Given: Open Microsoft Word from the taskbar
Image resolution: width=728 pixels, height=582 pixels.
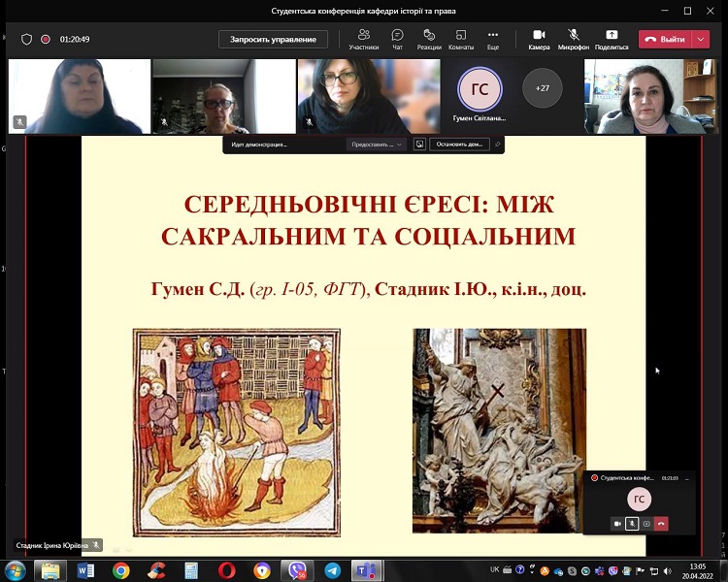Looking at the screenshot, I should coord(85,570).
